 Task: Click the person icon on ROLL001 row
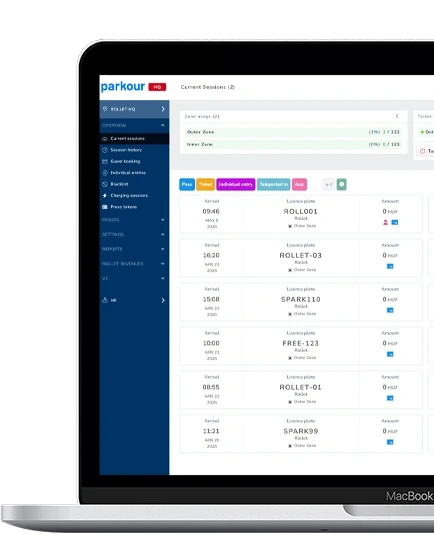385,222
